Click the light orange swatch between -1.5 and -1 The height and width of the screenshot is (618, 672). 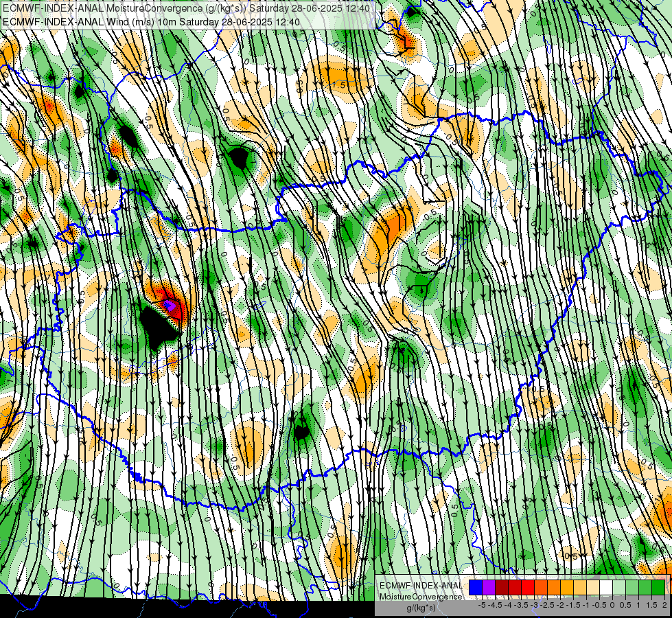(580, 587)
